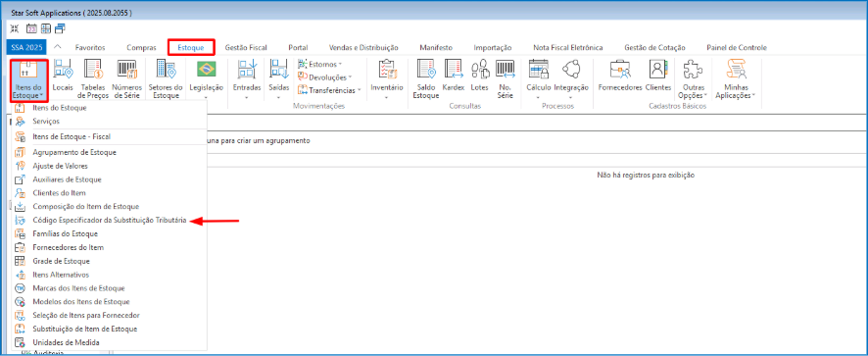Choose Itens Alternativos entry
This screenshot has width=868, height=356.
pos(110,275)
